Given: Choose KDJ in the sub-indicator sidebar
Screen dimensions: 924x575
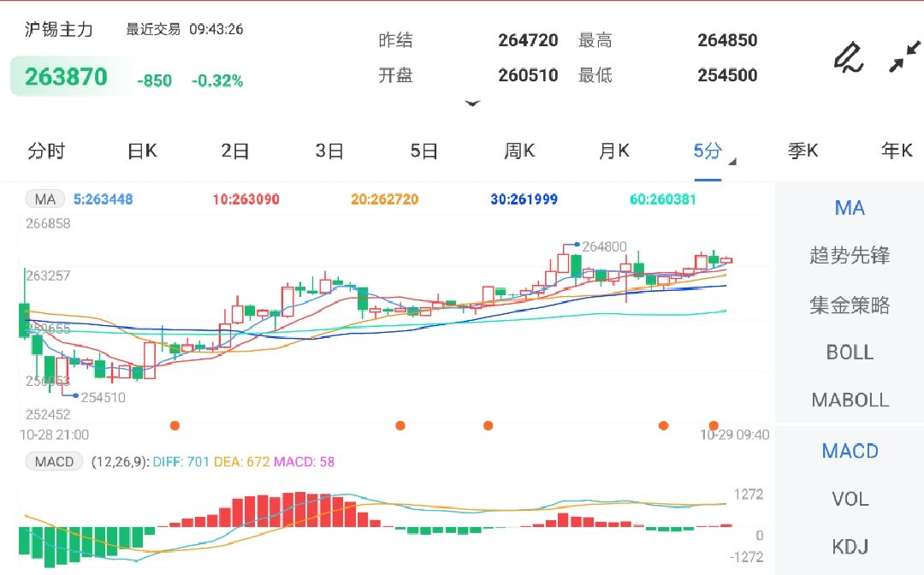Looking at the screenshot, I should point(850,547).
